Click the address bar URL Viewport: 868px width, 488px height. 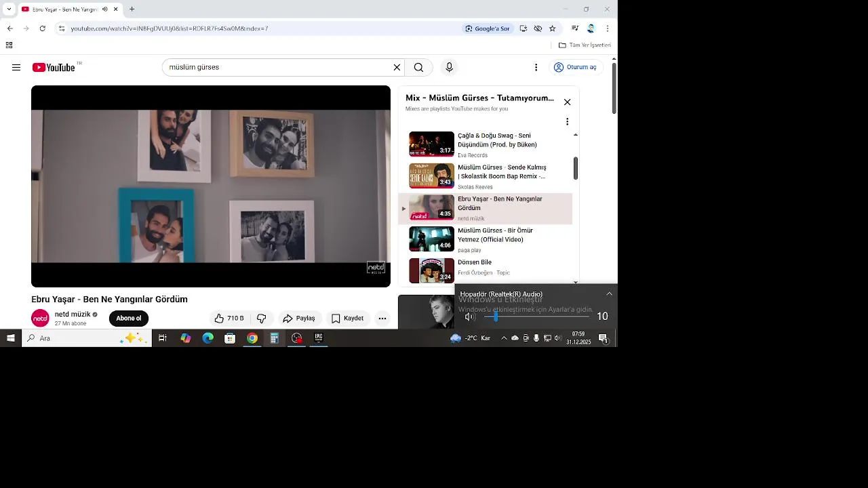click(x=170, y=28)
